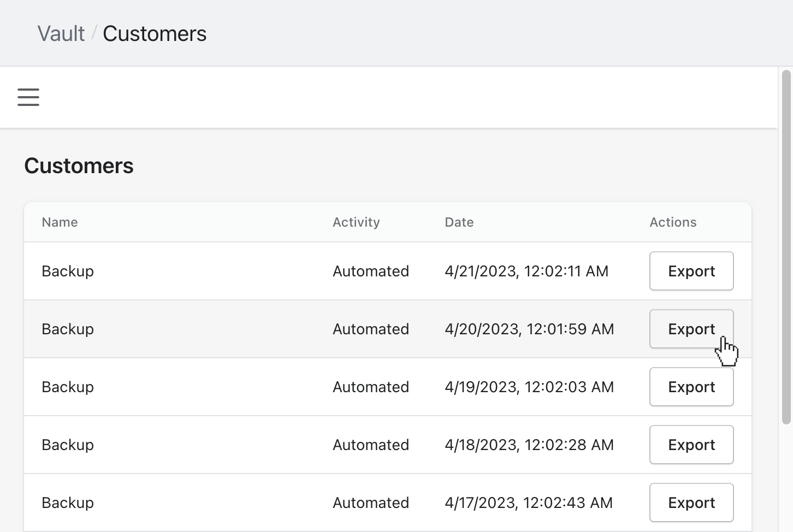Click the date 4/21/2023, 12:02:11 AM

(526, 271)
